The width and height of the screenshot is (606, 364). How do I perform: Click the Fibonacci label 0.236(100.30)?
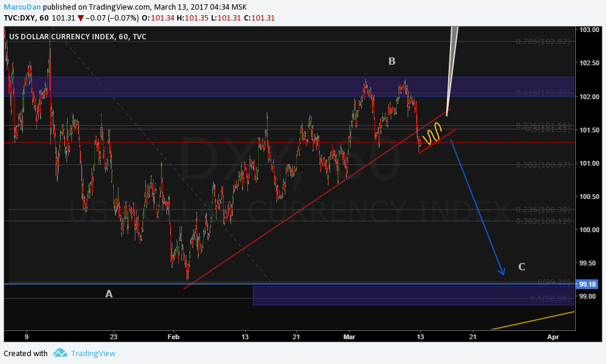coord(543,209)
